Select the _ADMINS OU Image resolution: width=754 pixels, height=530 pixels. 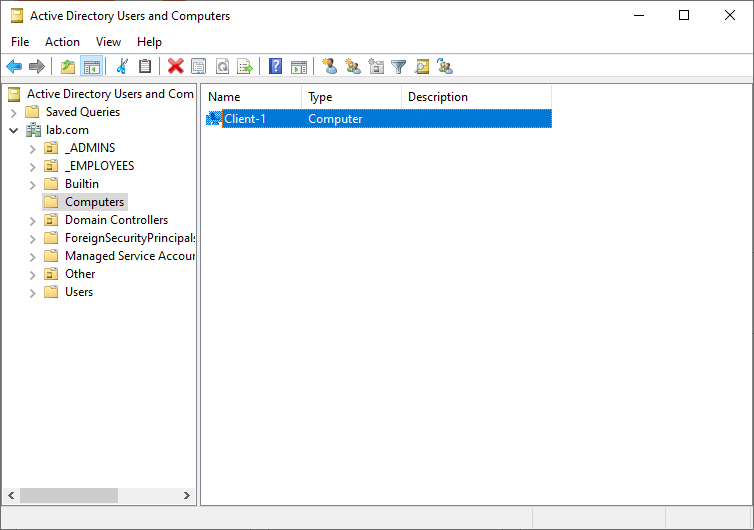click(x=90, y=148)
